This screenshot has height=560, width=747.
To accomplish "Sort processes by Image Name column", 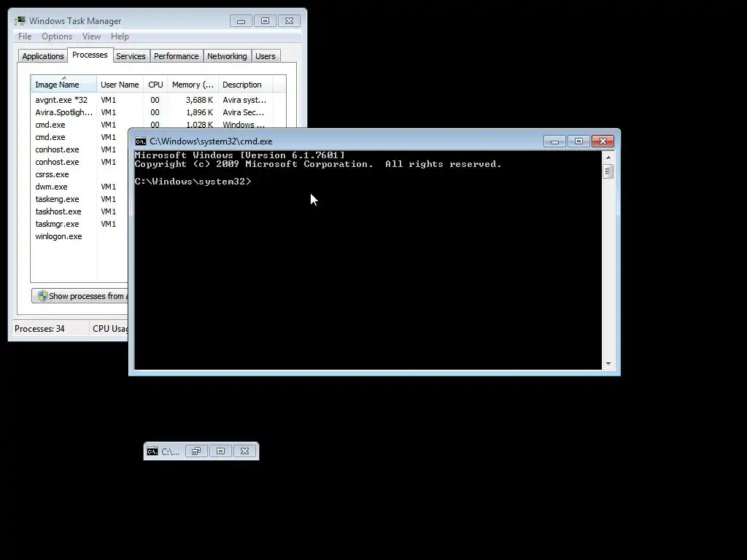I will [x=64, y=85].
